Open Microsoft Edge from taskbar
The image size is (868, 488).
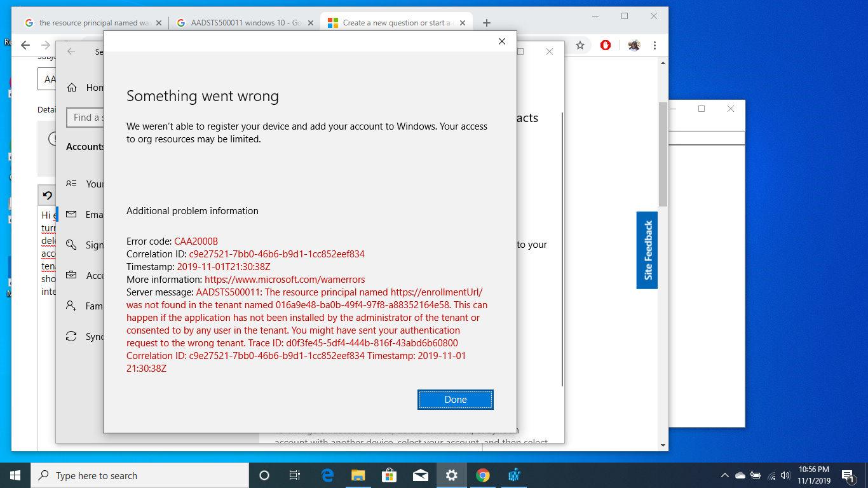pyautogui.click(x=327, y=475)
